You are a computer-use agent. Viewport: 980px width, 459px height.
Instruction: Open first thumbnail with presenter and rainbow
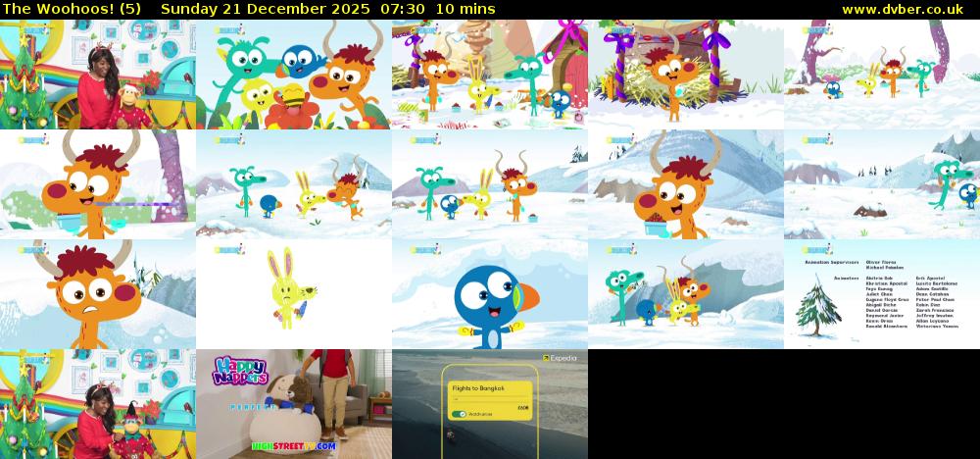97,76
